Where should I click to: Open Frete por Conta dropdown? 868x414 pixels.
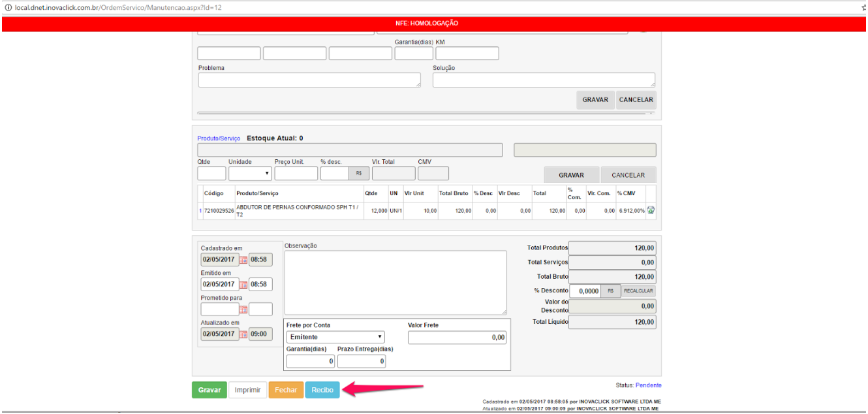[x=335, y=337]
